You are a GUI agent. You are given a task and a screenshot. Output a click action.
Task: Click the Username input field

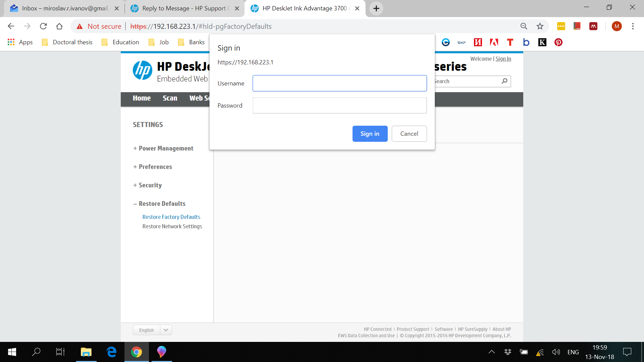click(x=339, y=83)
